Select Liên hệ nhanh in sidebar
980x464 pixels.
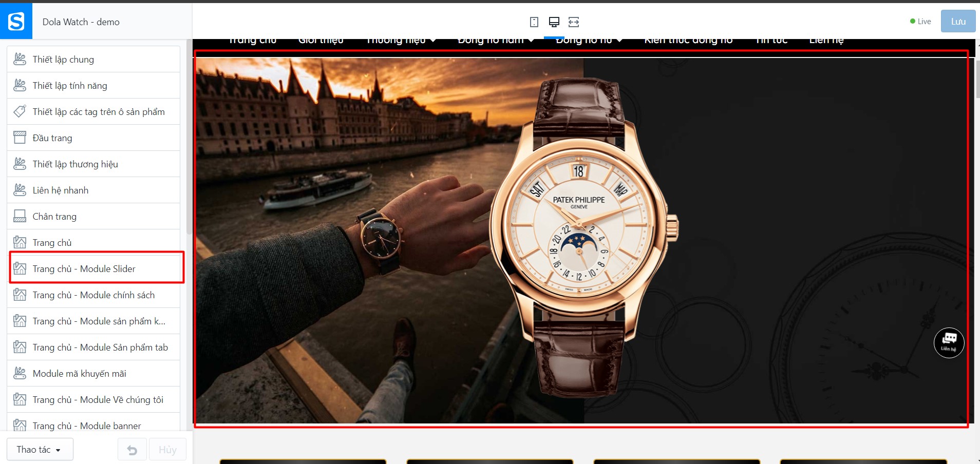click(93, 190)
